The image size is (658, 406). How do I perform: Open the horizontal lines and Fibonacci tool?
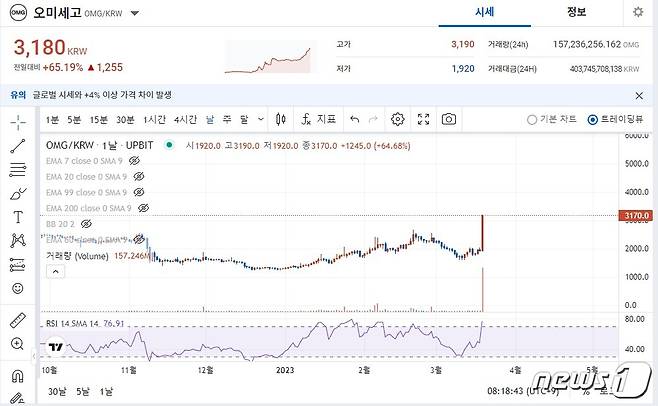coord(18,169)
